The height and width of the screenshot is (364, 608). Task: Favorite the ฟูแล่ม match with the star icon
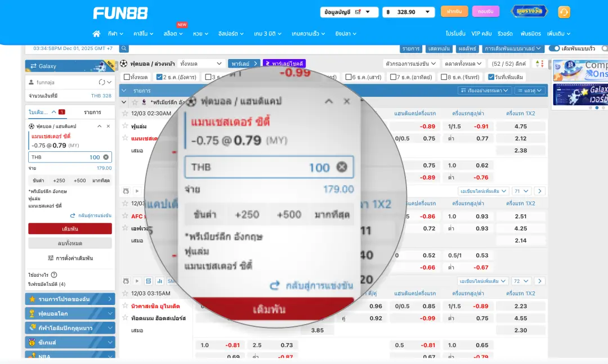click(x=125, y=127)
